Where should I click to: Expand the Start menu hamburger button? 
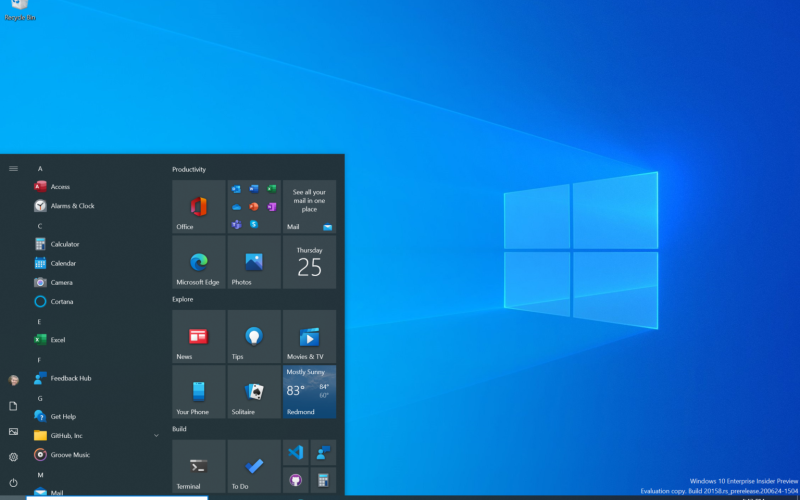(x=13, y=168)
